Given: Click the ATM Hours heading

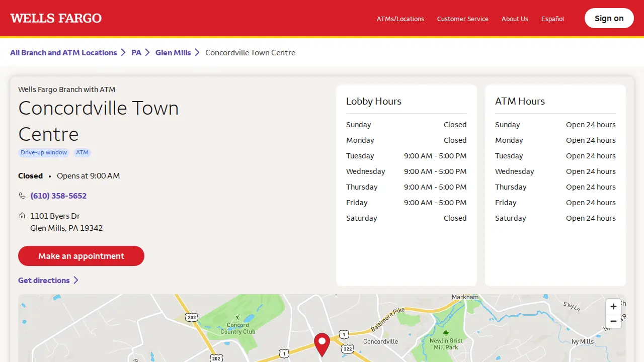Looking at the screenshot, I should click(520, 101).
